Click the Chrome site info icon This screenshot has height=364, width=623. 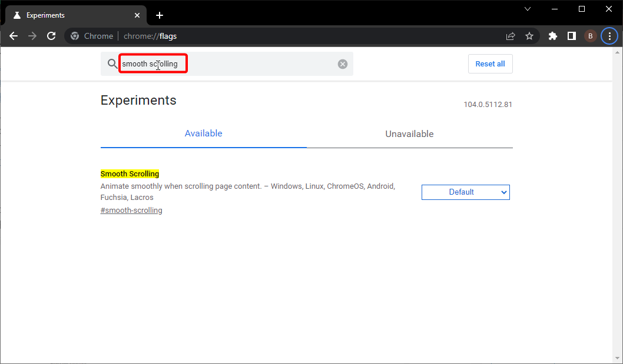(75, 36)
